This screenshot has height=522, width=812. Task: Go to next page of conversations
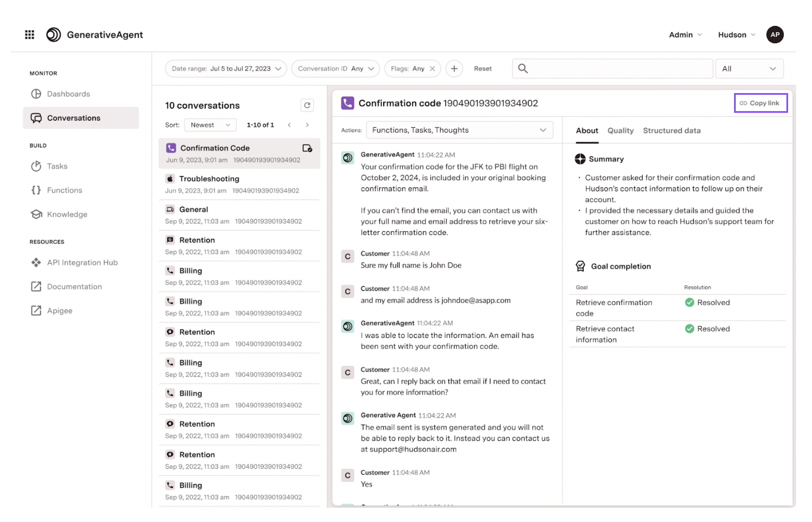[x=307, y=125]
